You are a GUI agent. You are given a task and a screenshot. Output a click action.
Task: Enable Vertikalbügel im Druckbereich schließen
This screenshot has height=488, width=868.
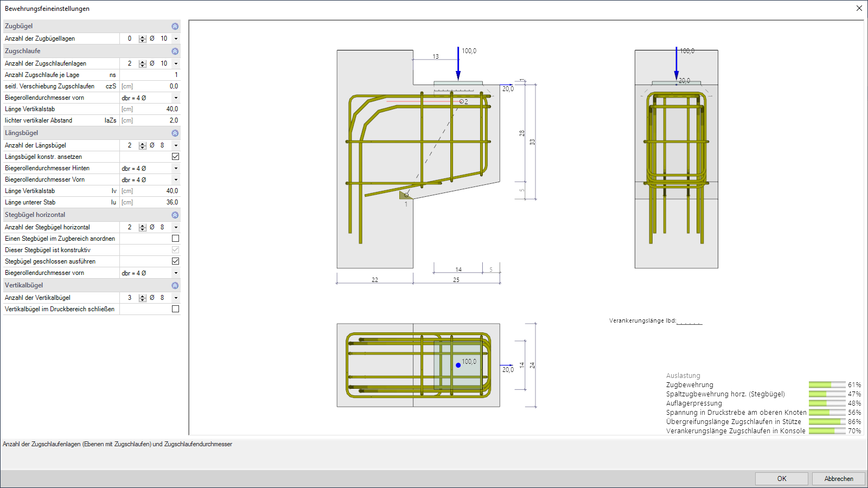click(175, 309)
